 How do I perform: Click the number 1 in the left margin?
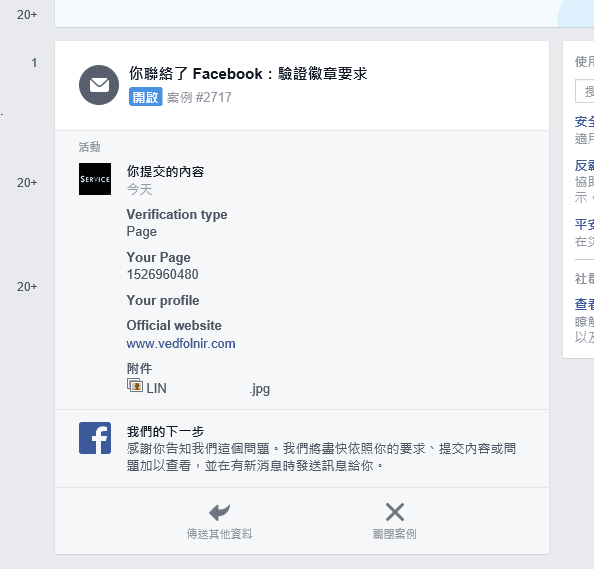34,63
